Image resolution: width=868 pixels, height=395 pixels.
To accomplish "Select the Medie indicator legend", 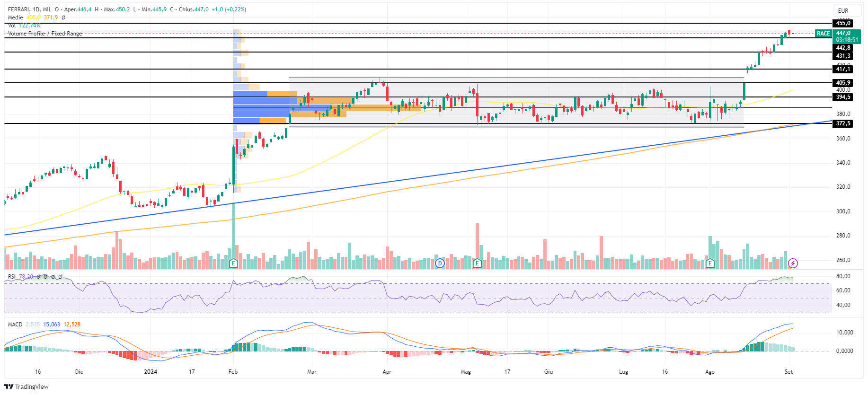I will [x=15, y=18].
